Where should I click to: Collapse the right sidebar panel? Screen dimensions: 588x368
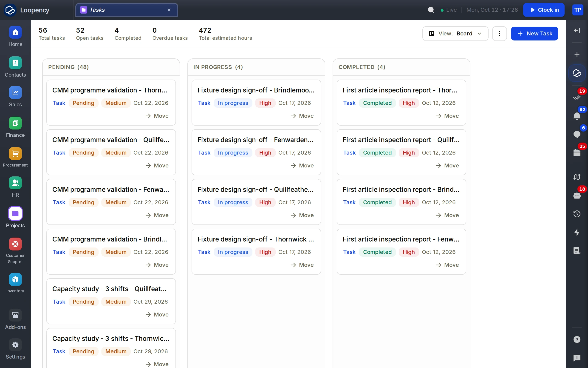[577, 30]
